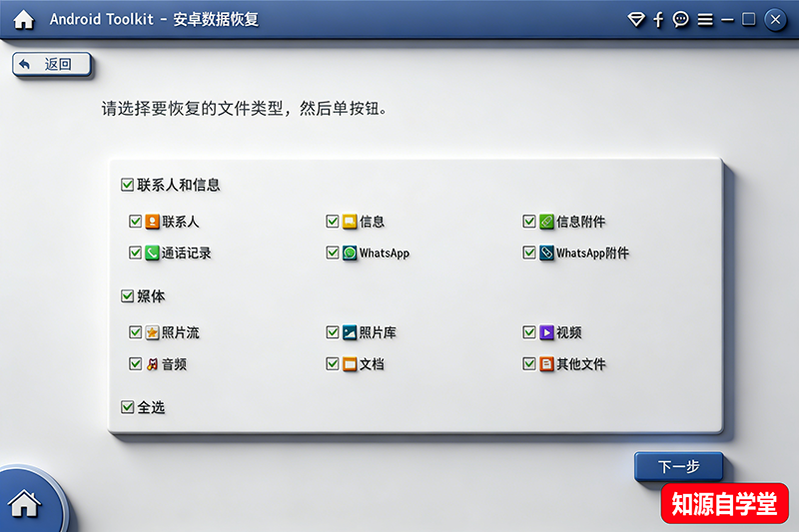Viewport: 799px width, 532px height.
Task: Close the Android Toolkit window
Action: click(x=775, y=19)
